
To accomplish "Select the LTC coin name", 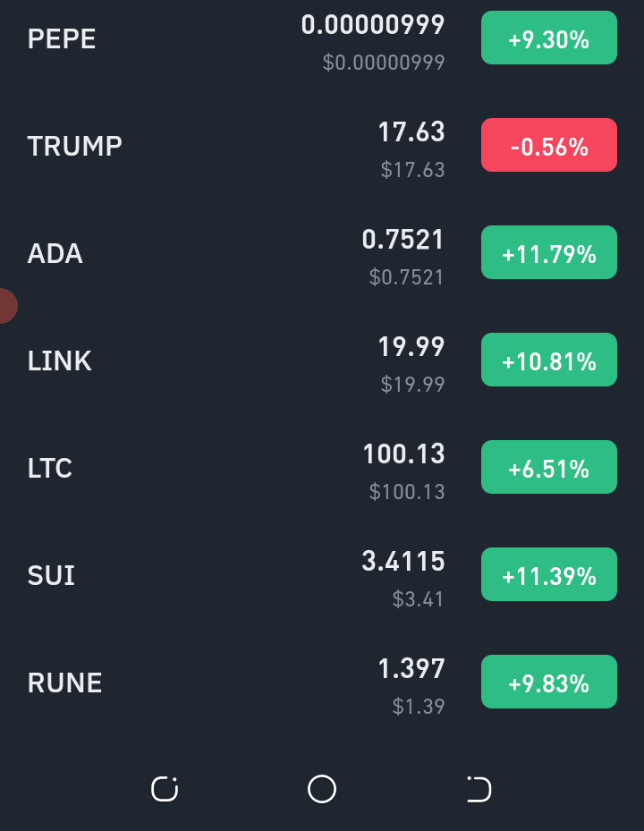I will pyautogui.click(x=50, y=468).
